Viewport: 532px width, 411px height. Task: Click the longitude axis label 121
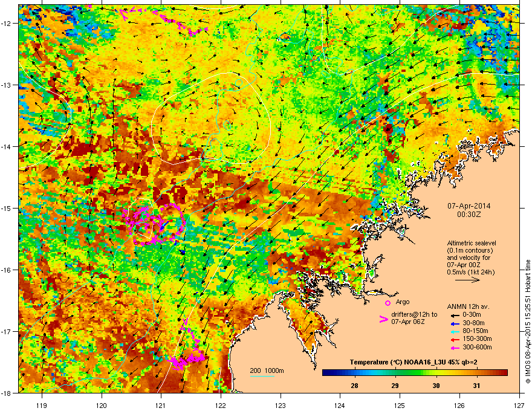(161, 405)
